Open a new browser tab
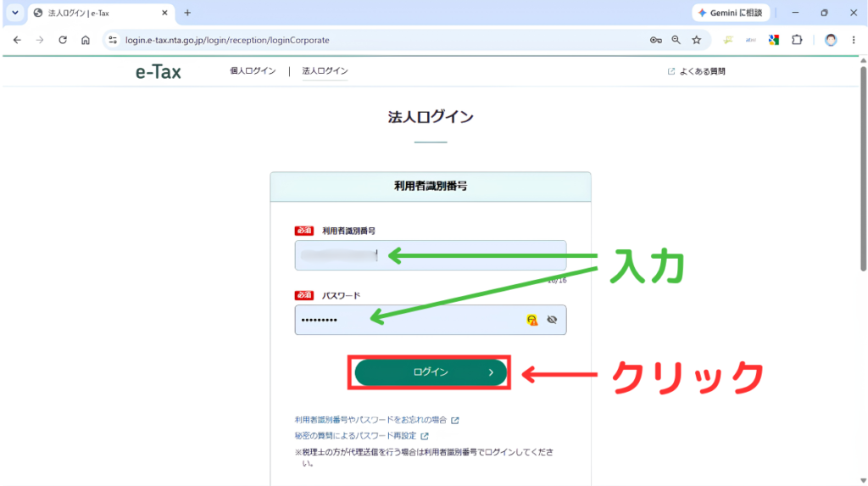Screen dimensions: 868x486 click(x=187, y=13)
